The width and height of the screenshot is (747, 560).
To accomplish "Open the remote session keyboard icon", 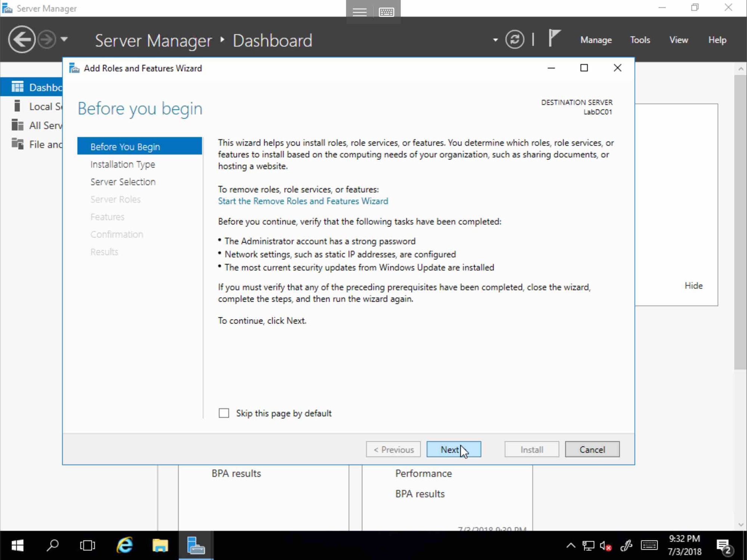I will pyautogui.click(x=386, y=12).
